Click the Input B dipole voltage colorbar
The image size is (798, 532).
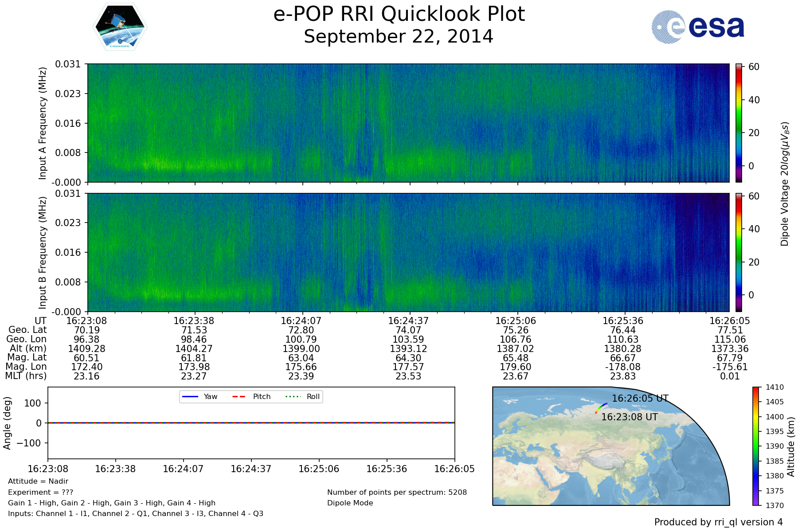tap(739, 252)
